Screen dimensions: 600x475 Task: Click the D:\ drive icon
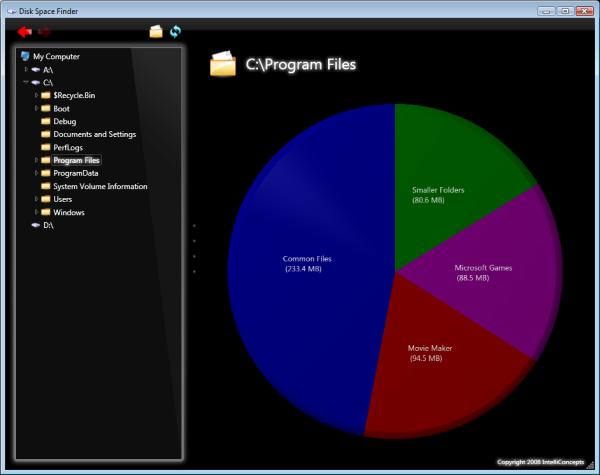coord(36,226)
